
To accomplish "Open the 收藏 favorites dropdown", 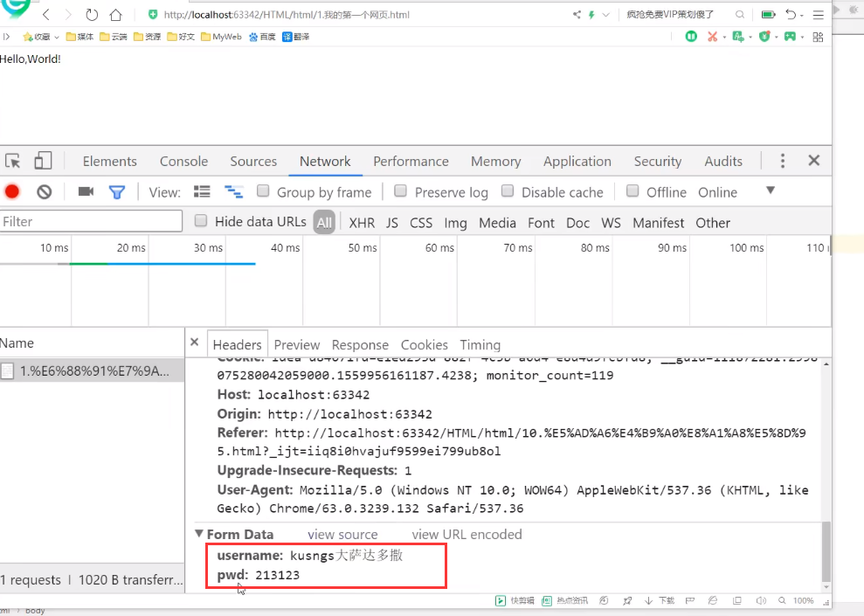I will pyautogui.click(x=41, y=37).
